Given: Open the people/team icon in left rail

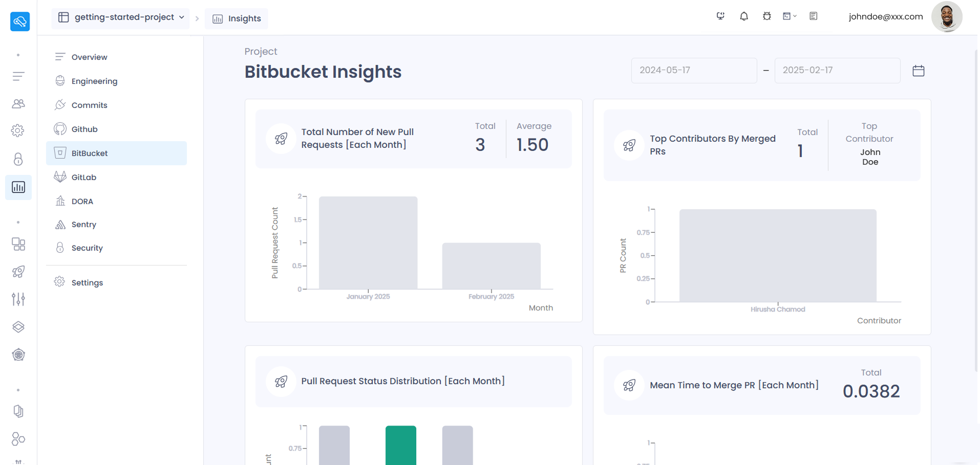Looking at the screenshot, I should pyautogui.click(x=18, y=104).
